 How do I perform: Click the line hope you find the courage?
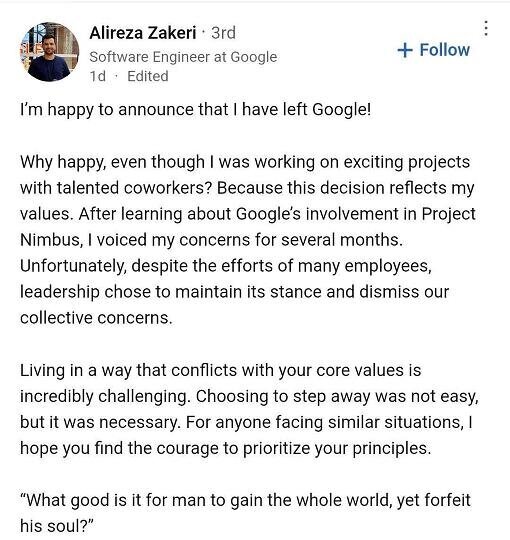[226, 448]
